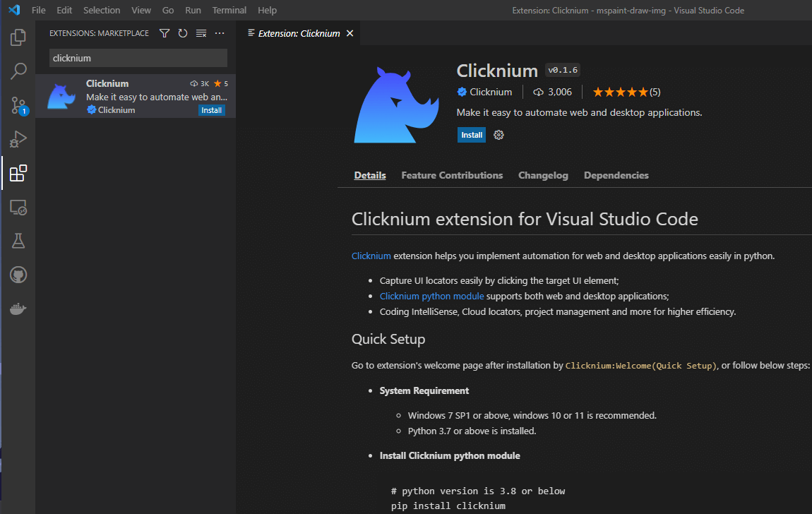
Task: Open the File menu
Action: pyautogui.click(x=38, y=11)
